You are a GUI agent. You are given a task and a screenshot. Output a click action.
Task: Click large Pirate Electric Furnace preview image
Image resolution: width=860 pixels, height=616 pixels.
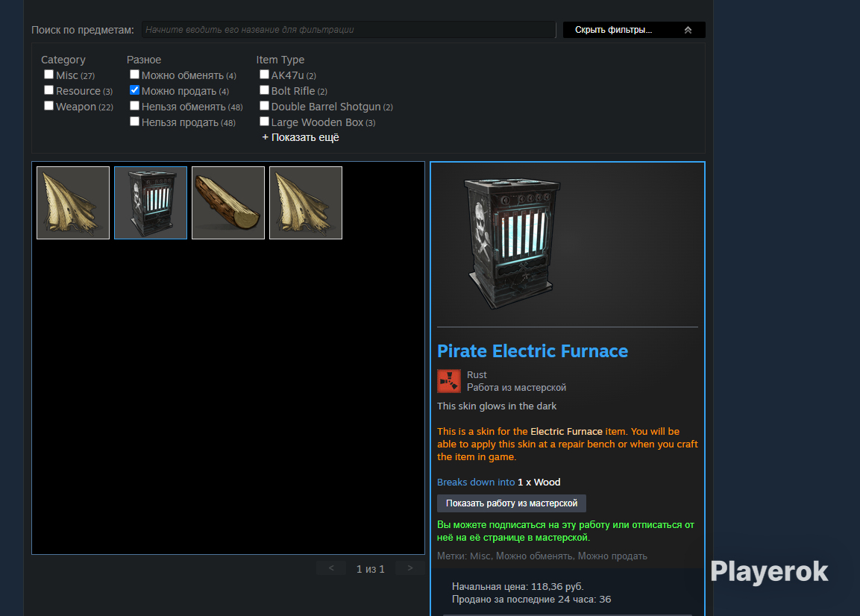(x=512, y=243)
